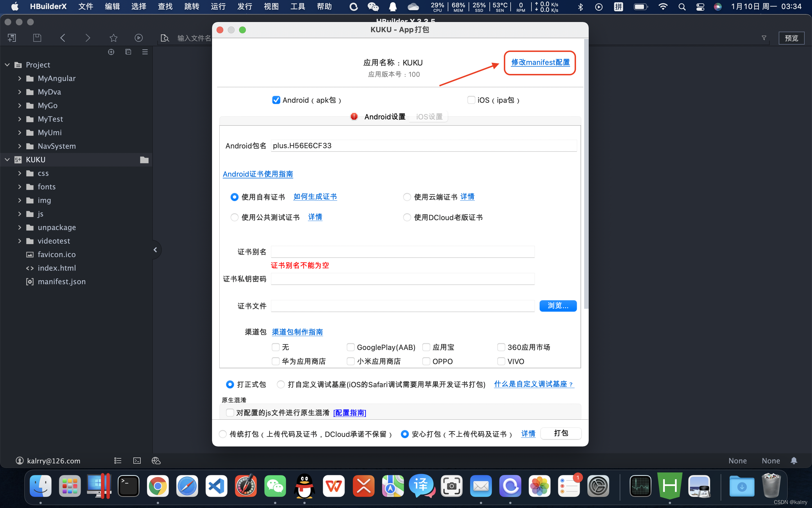This screenshot has height=508, width=812.
Task: Open the 运行 menu
Action: click(x=218, y=6)
